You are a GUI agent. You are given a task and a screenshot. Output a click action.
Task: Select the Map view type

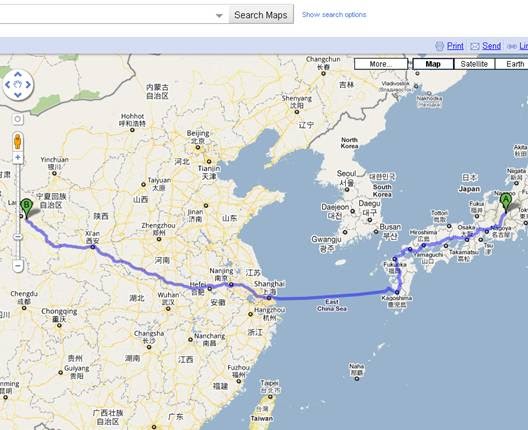pyautogui.click(x=433, y=64)
